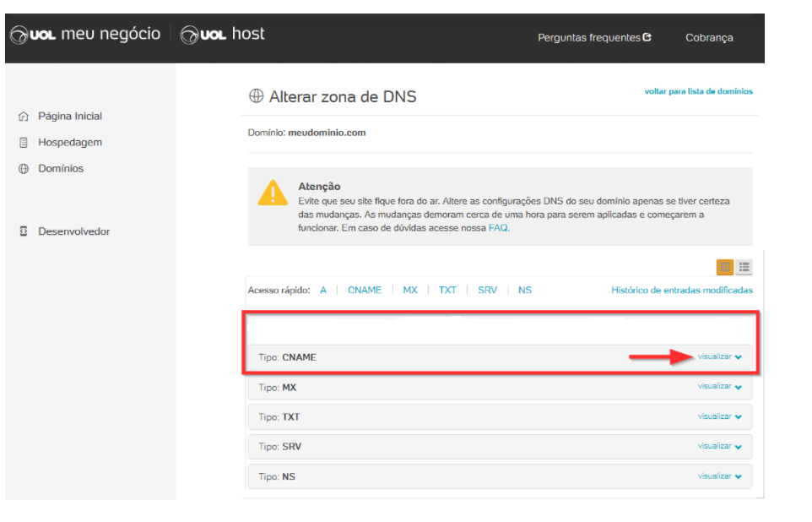
Task: Expand visualizar for Tipo: MX
Action: click(720, 386)
